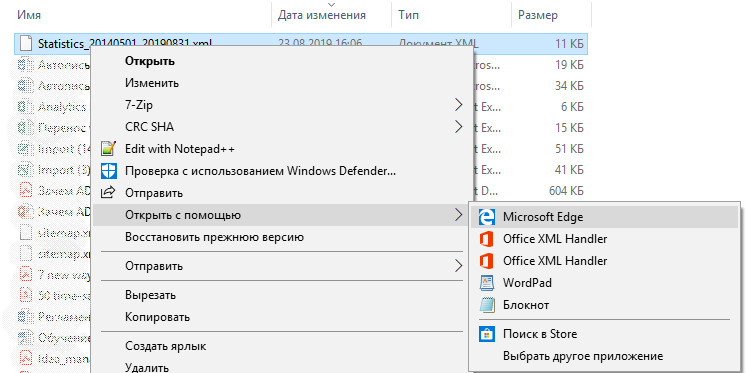Click the 6 КБ size value
This screenshot has width=746, height=373.
(572, 107)
